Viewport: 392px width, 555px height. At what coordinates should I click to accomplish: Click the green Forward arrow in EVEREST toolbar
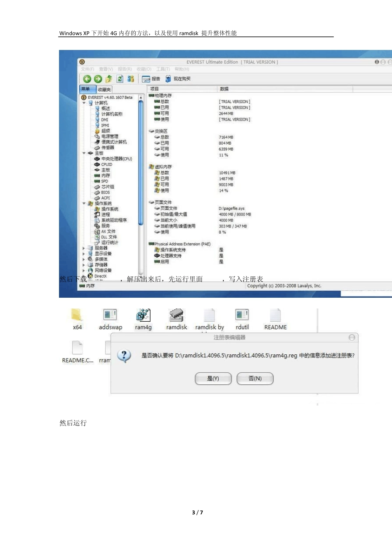pos(98,79)
